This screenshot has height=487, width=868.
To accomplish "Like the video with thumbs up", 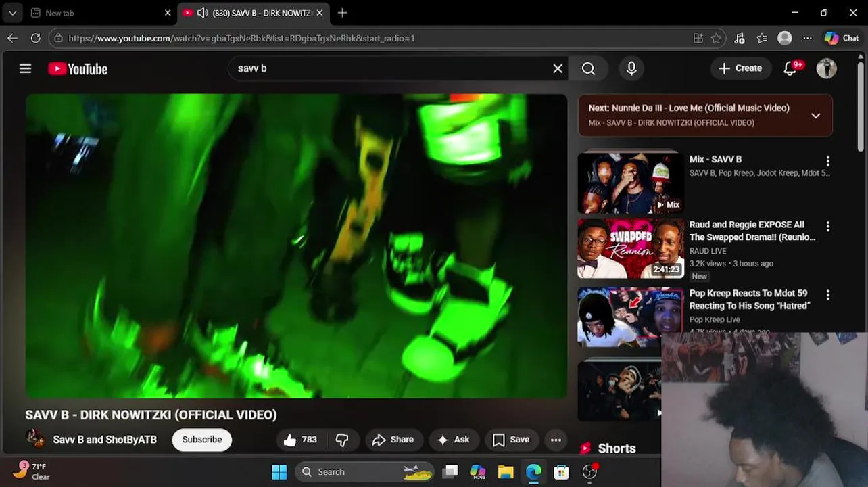I will (x=299, y=440).
